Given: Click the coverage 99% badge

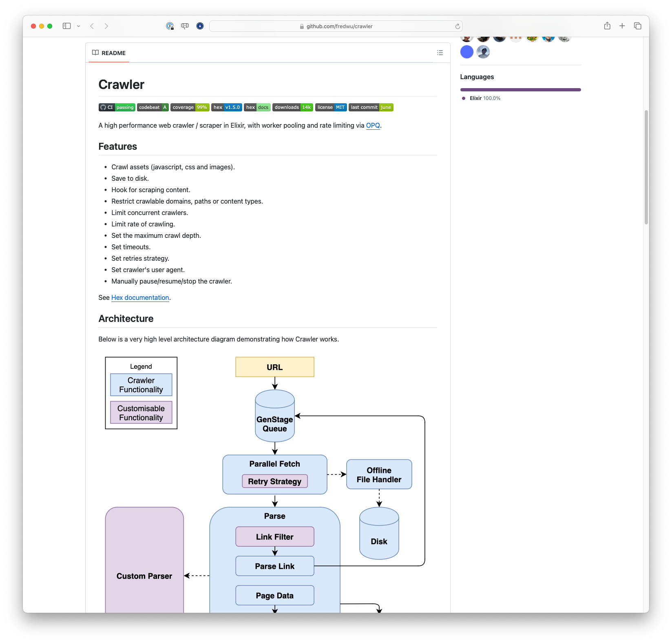Looking at the screenshot, I should [190, 107].
